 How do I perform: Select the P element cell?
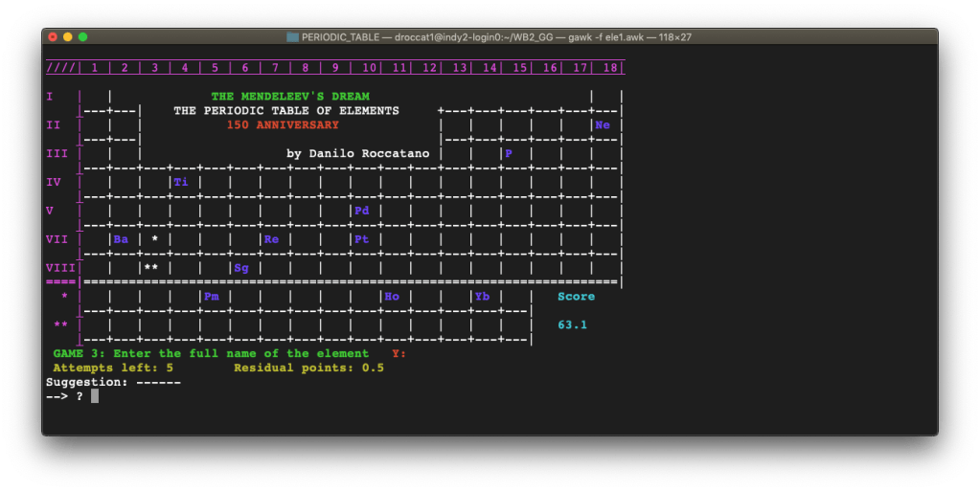tap(509, 153)
